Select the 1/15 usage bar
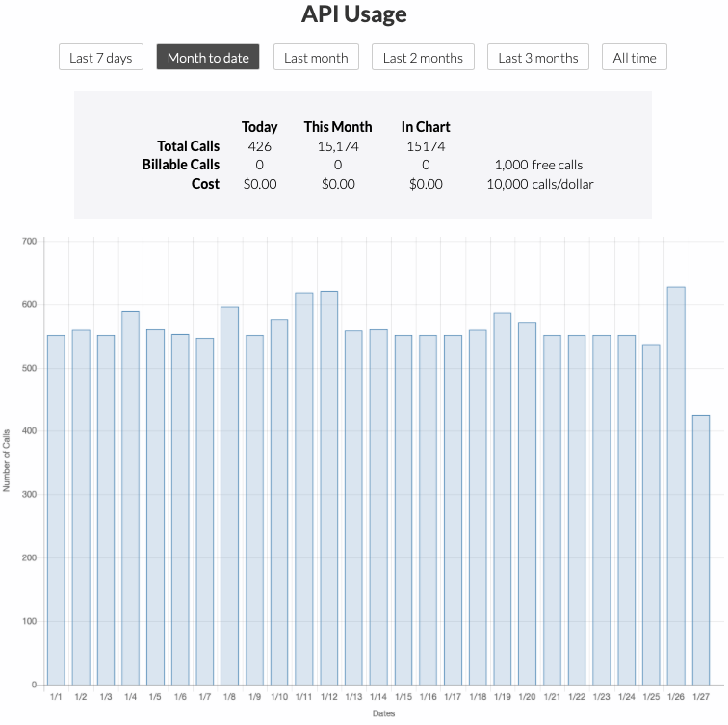The height and width of the screenshot is (725, 728). [x=403, y=510]
